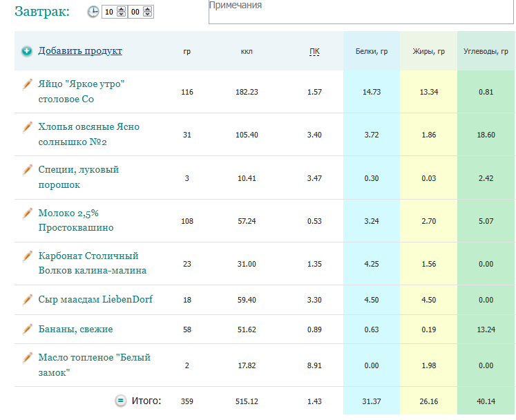The image size is (516, 420).
Task: Select the oat flakes weight 31
Action: tap(187, 135)
